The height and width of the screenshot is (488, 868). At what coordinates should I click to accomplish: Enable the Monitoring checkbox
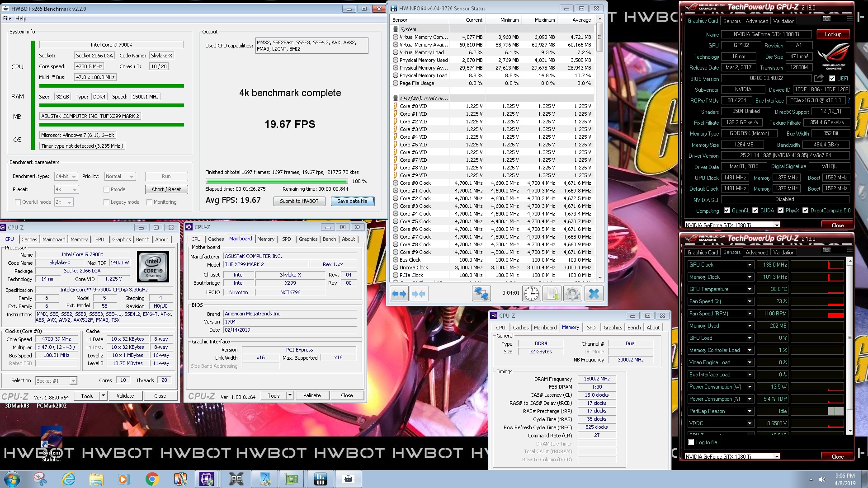point(149,202)
